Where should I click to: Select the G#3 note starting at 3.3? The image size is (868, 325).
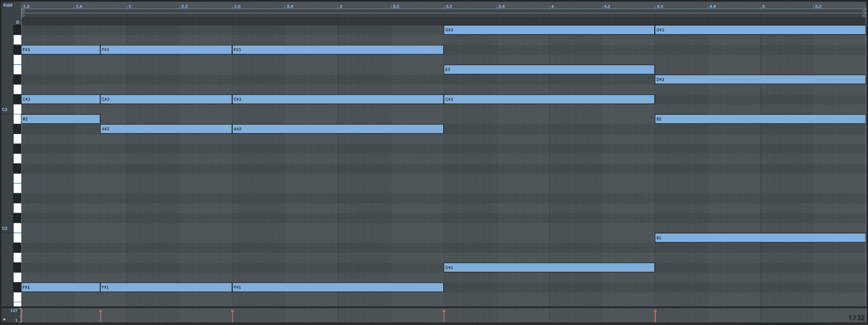[549, 30]
